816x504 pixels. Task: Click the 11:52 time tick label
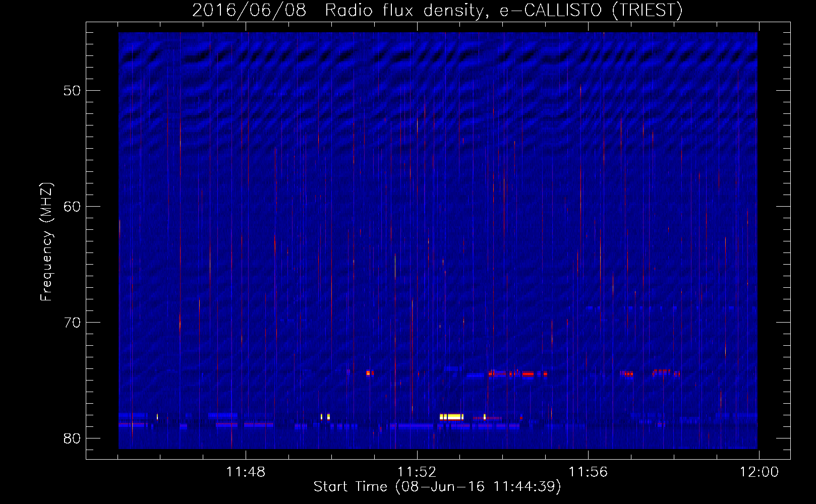click(x=417, y=472)
